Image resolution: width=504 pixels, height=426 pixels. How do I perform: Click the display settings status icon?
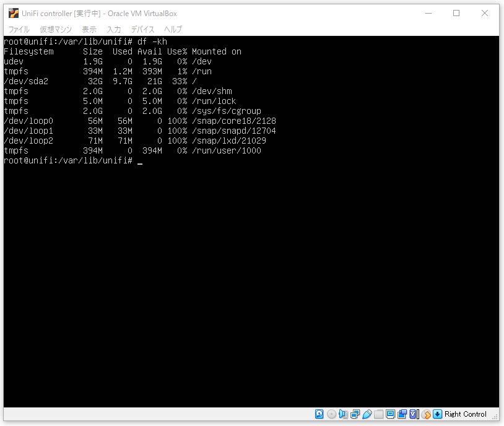coord(391,414)
